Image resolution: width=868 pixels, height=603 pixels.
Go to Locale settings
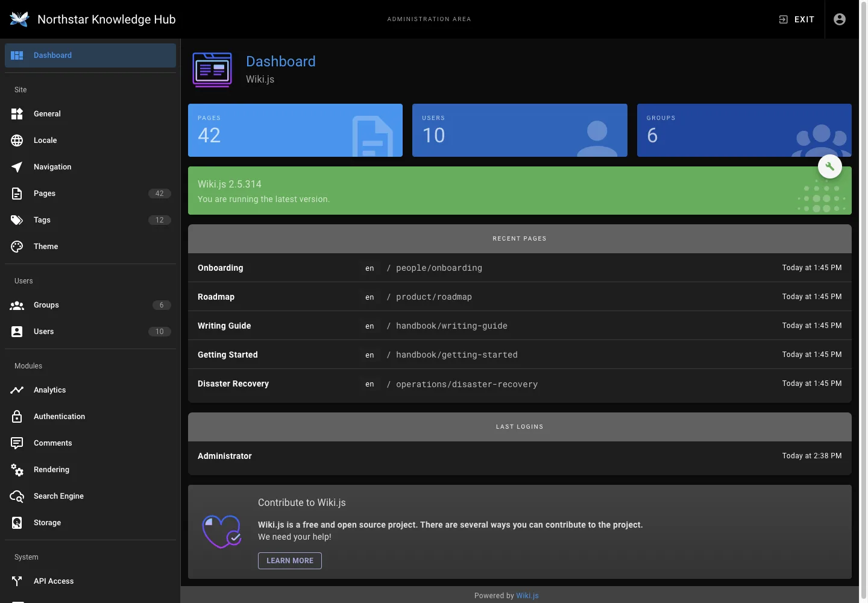click(90, 140)
